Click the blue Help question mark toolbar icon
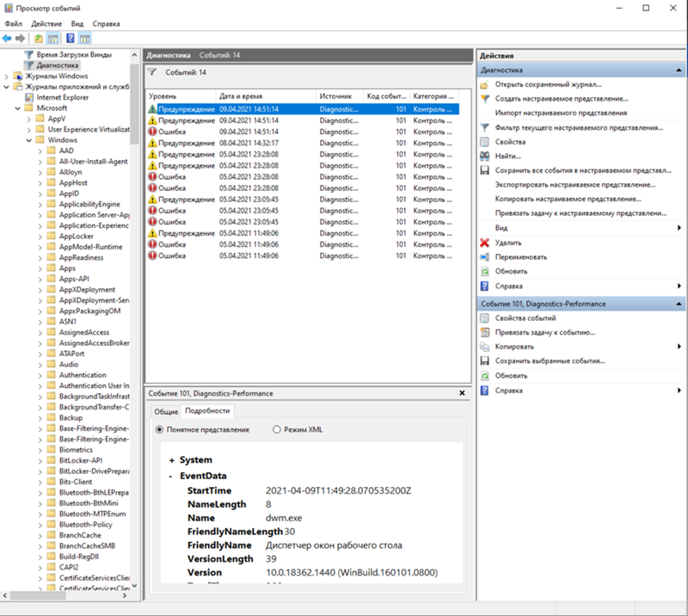The width and height of the screenshot is (688, 616). (x=71, y=38)
